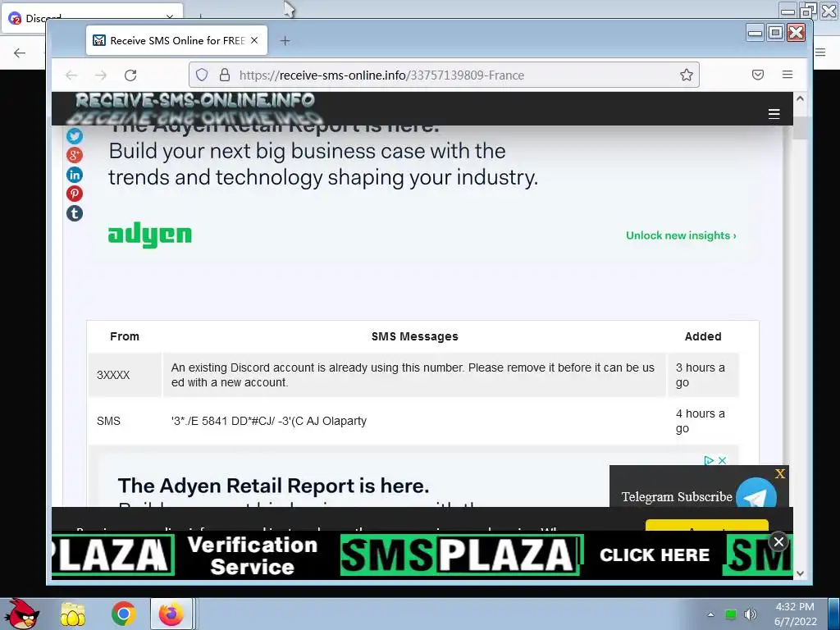Show hidden system tray icons
This screenshot has height=630, width=840.
(x=710, y=614)
